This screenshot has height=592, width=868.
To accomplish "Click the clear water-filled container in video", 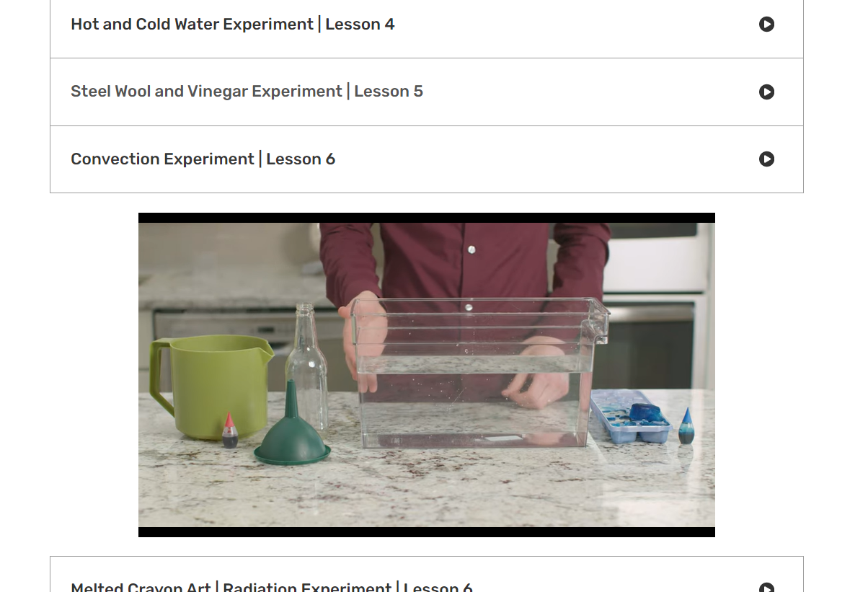I will click(x=479, y=371).
